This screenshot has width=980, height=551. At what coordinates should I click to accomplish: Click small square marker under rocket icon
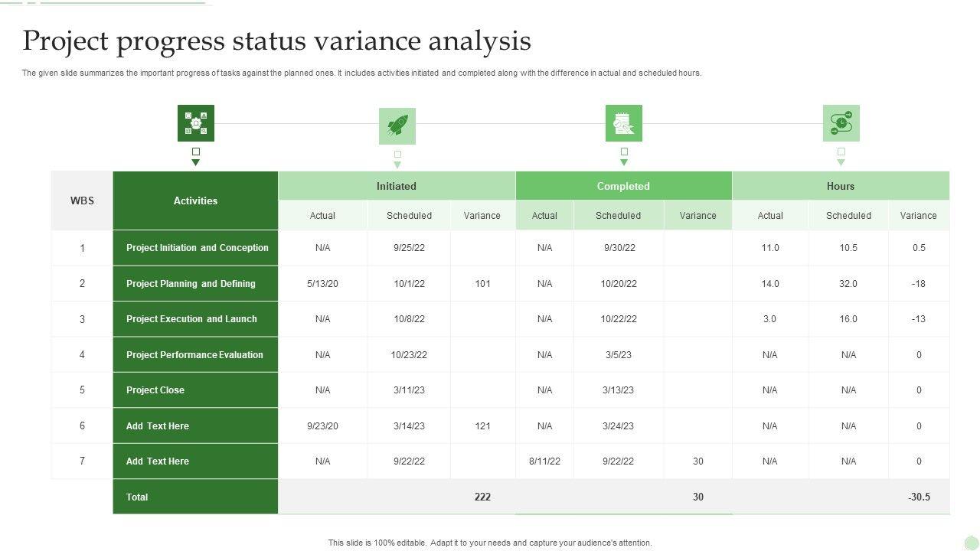pos(397,154)
